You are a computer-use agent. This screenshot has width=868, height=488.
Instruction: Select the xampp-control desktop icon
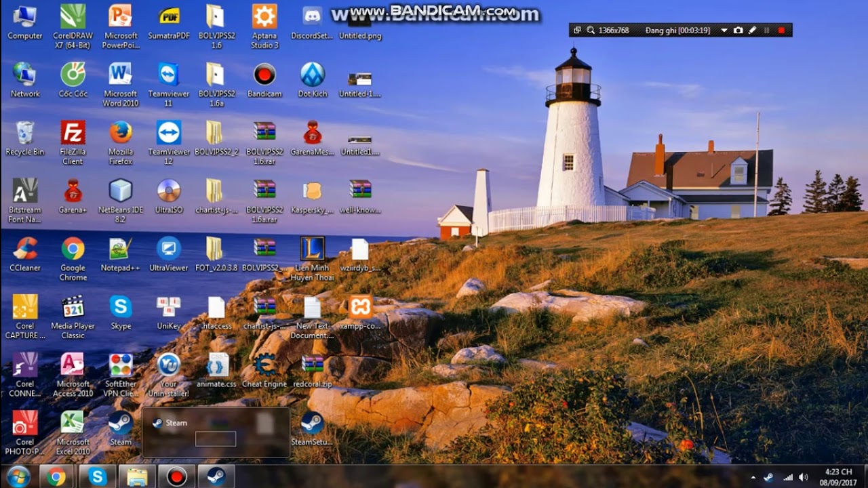click(360, 312)
